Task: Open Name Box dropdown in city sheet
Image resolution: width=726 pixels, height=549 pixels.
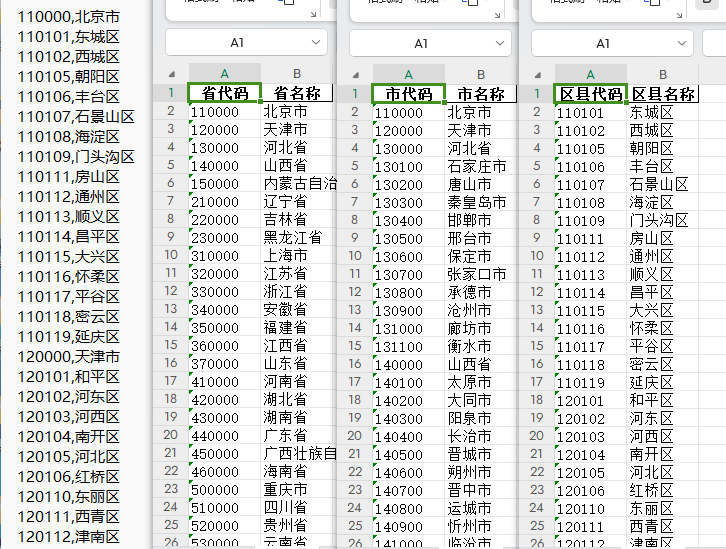Action: click(x=500, y=44)
